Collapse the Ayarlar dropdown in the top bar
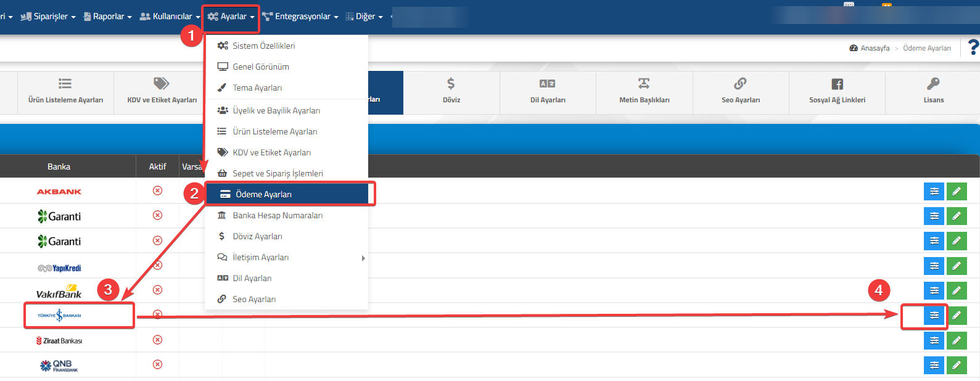The height and width of the screenshot is (381, 980). point(231,17)
